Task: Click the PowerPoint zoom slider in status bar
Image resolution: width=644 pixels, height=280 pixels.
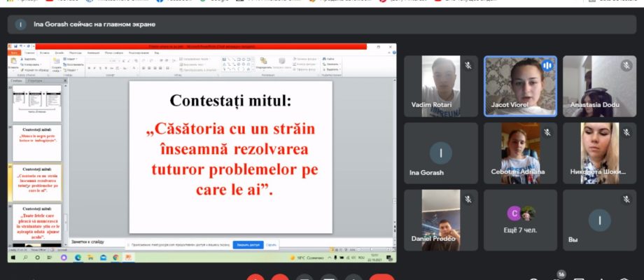Action: 372,249
